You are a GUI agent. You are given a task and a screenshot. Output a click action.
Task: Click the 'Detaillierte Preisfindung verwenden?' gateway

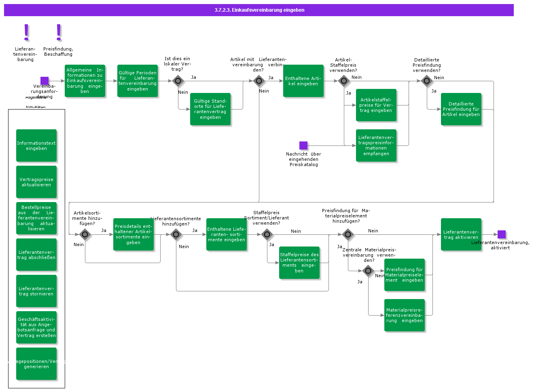(426, 81)
